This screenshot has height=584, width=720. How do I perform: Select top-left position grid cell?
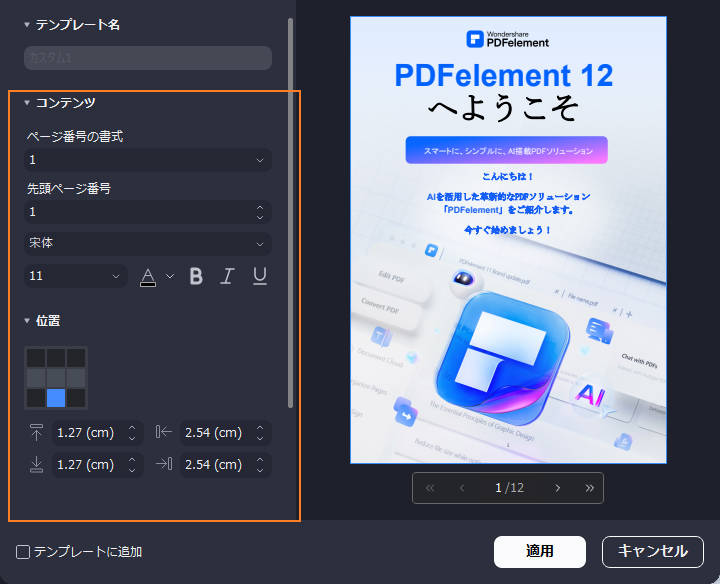tap(36, 358)
